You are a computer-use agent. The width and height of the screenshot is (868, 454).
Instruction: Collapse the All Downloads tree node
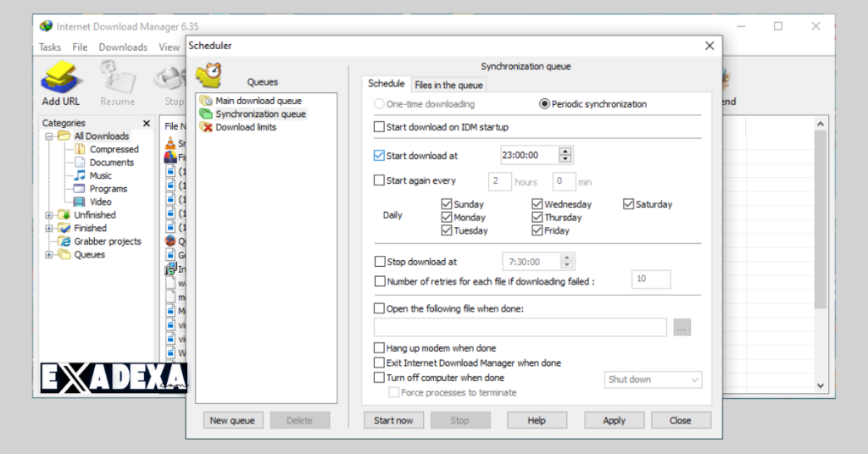(x=49, y=136)
